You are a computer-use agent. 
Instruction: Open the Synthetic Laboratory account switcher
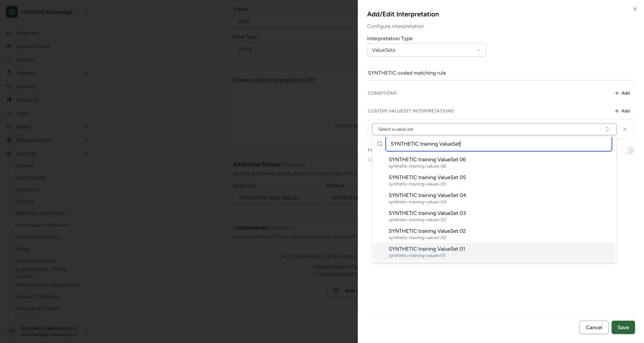[48, 331]
